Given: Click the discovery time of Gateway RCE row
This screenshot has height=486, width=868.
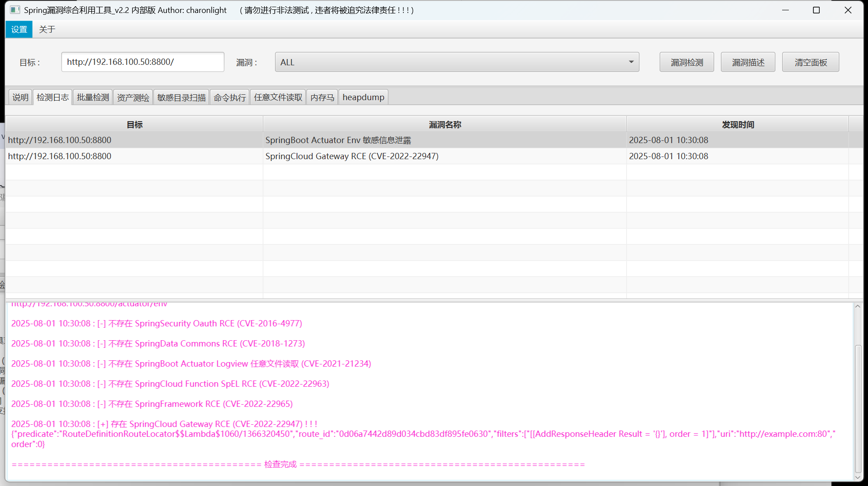Looking at the screenshot, I should coord(669,156).
